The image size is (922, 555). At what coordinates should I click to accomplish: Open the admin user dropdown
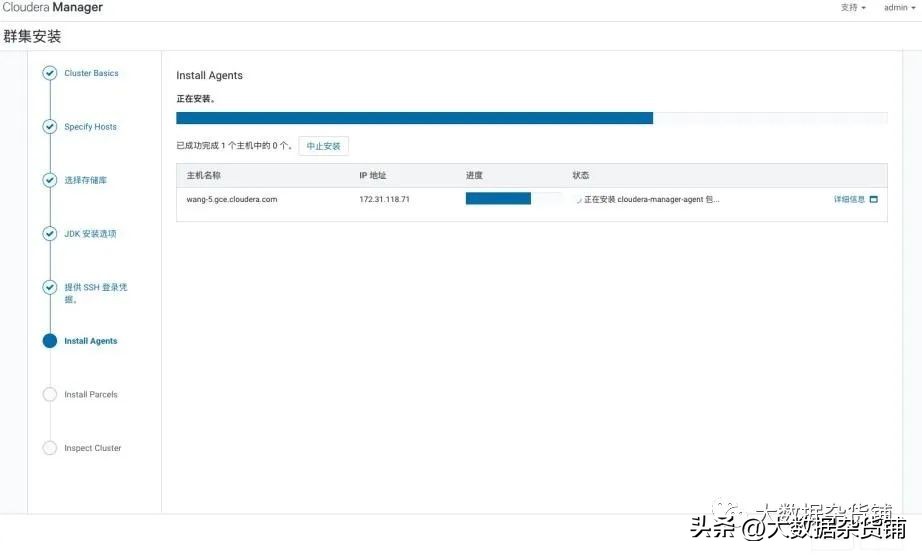pos(900,8)
